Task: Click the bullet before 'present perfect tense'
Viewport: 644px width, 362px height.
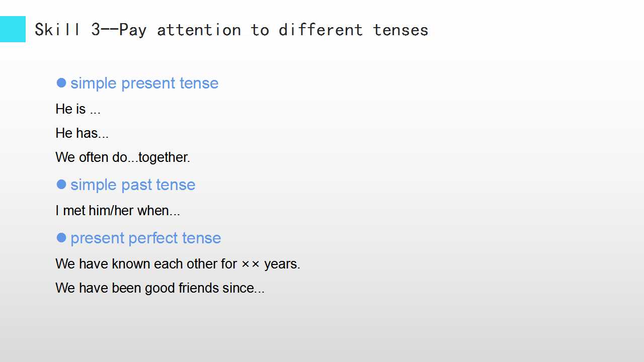Action: (61, 237)
